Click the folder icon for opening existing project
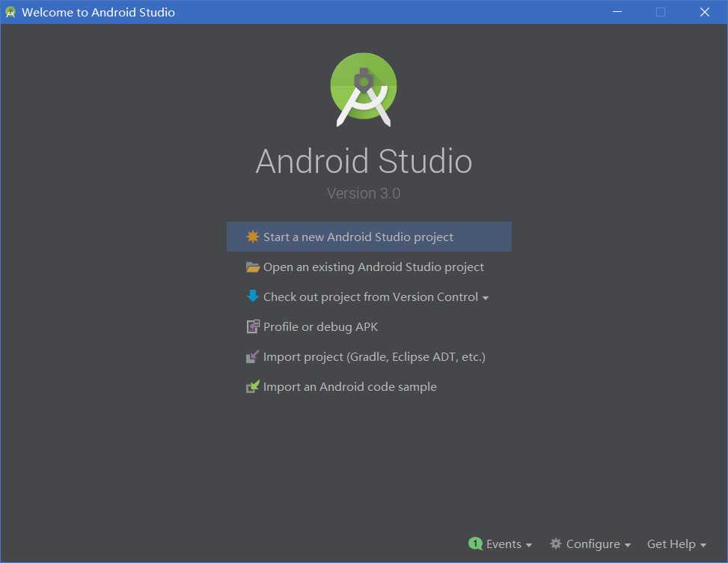 253,267
